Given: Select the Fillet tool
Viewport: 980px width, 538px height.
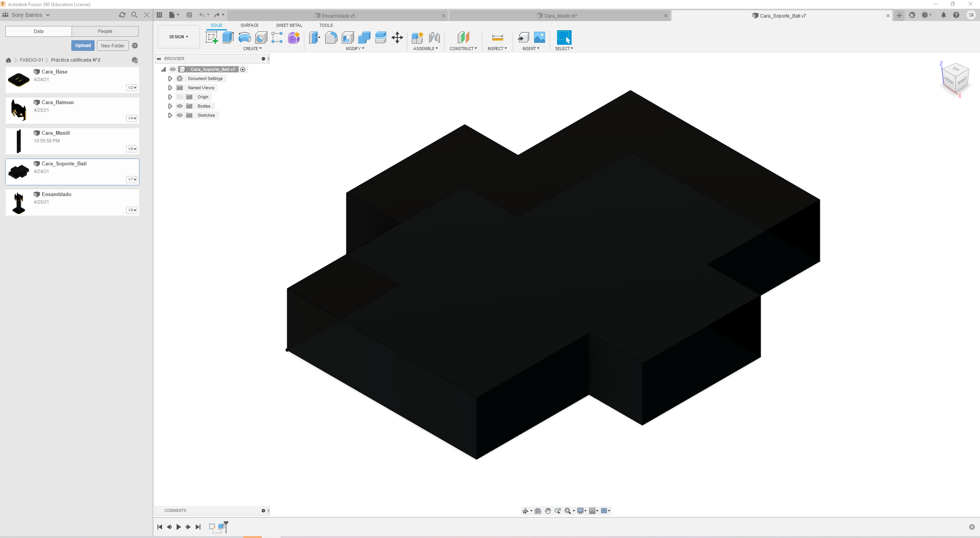Looking at the screenshot, I should click(x=331, y=38).
